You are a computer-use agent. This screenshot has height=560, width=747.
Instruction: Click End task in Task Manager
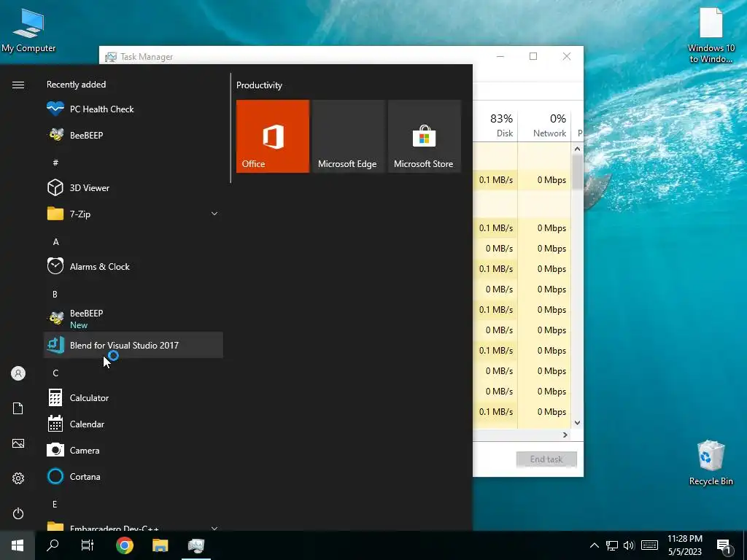tap(546, 459)
